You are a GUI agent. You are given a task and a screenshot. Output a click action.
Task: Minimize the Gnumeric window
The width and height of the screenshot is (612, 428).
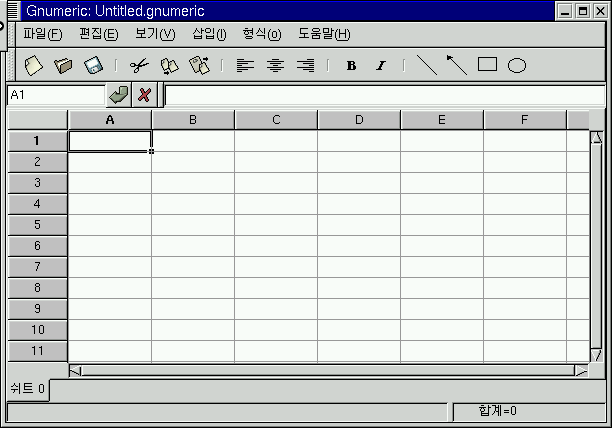click(x=565, y=11)
